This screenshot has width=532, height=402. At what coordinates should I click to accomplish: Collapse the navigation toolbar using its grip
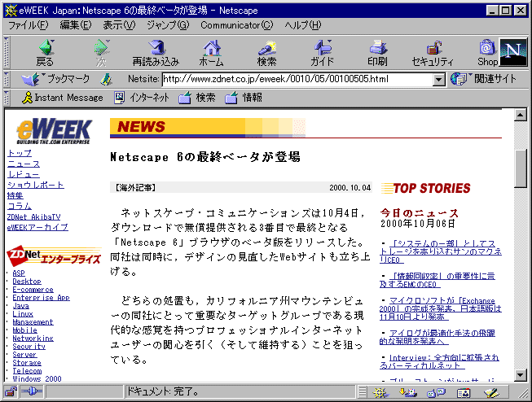tap(6, 52)
